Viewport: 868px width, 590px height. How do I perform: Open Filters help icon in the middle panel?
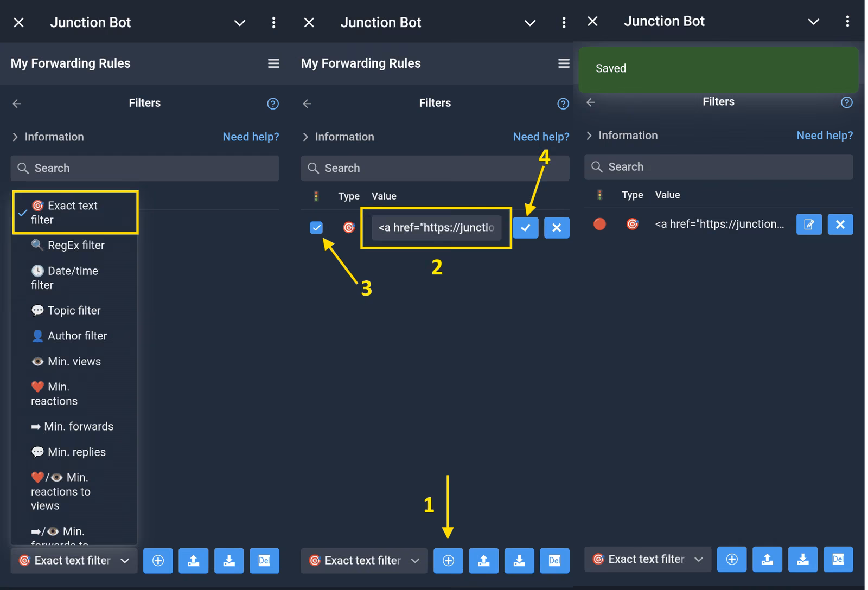tap(563, 104)
